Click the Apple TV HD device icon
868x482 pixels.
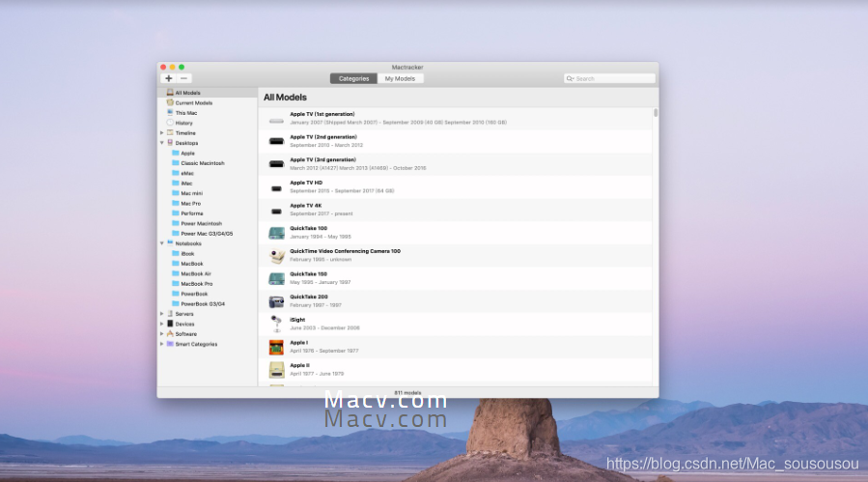(x=276, y=188)
